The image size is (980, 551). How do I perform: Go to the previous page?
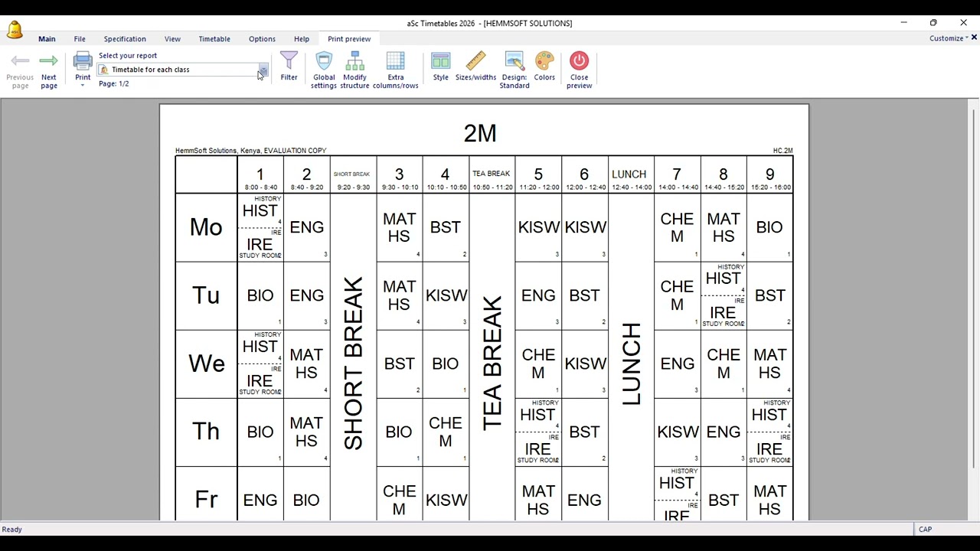20,70
